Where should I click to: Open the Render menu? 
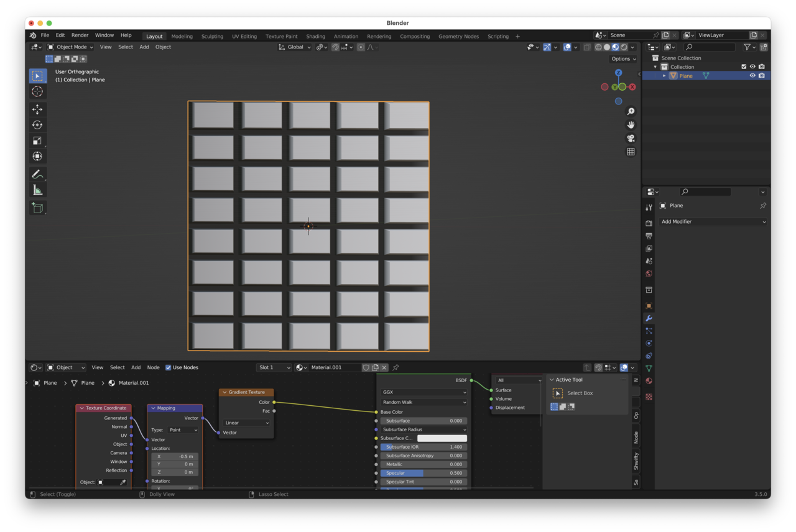pos(80,35)
